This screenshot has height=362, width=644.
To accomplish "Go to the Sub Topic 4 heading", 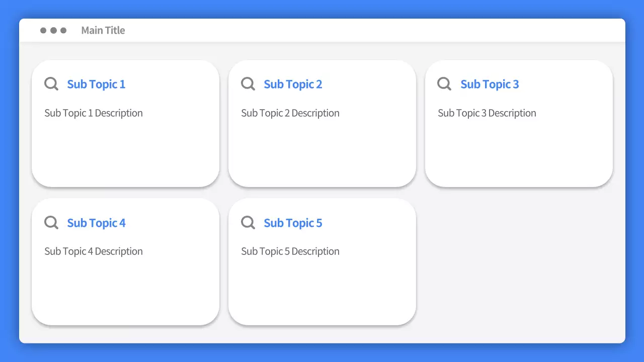I will tap(96, 223).
